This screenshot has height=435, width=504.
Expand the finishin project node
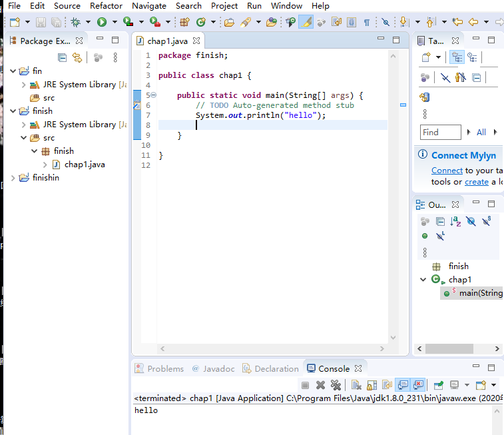coord(13,178)
